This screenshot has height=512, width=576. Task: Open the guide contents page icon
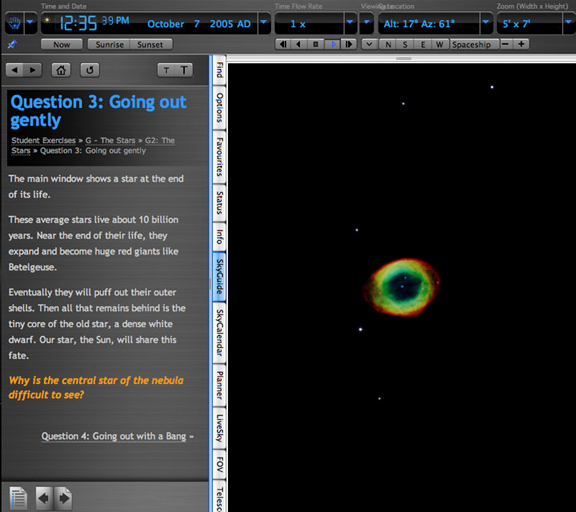(x=18, y=498)
